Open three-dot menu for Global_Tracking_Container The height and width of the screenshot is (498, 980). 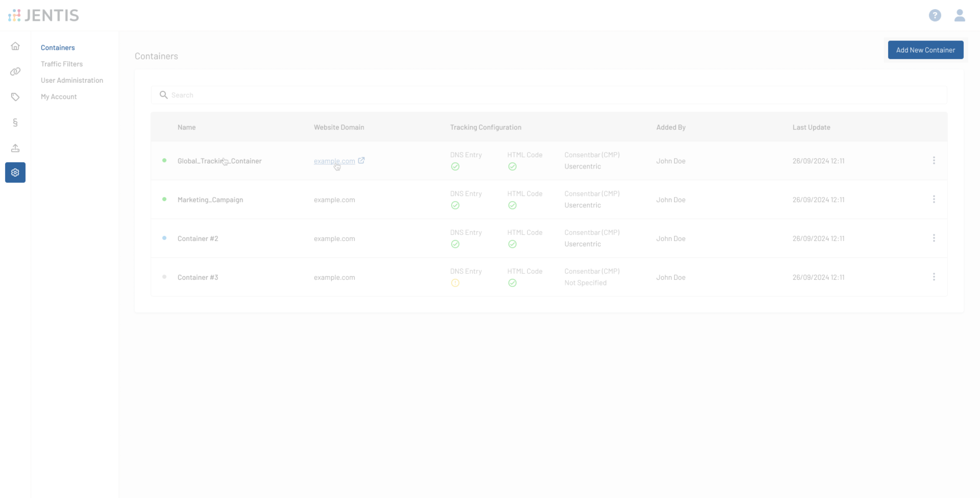[934, 161]
